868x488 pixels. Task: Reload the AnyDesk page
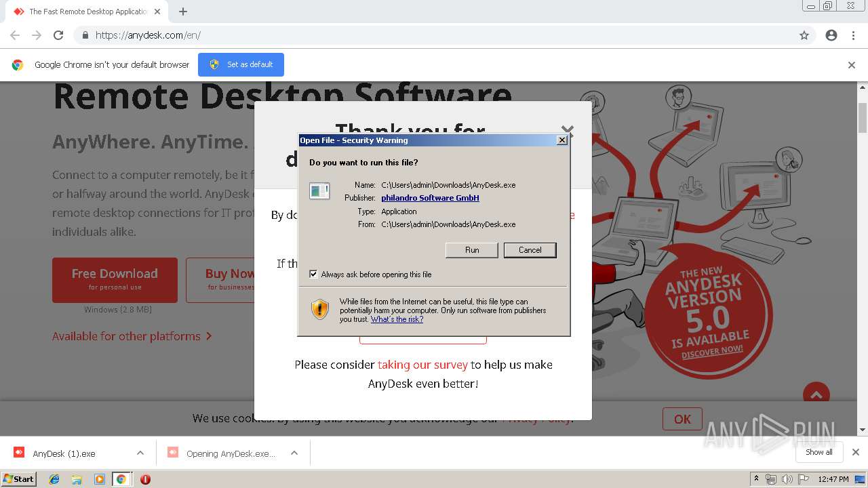58,35
